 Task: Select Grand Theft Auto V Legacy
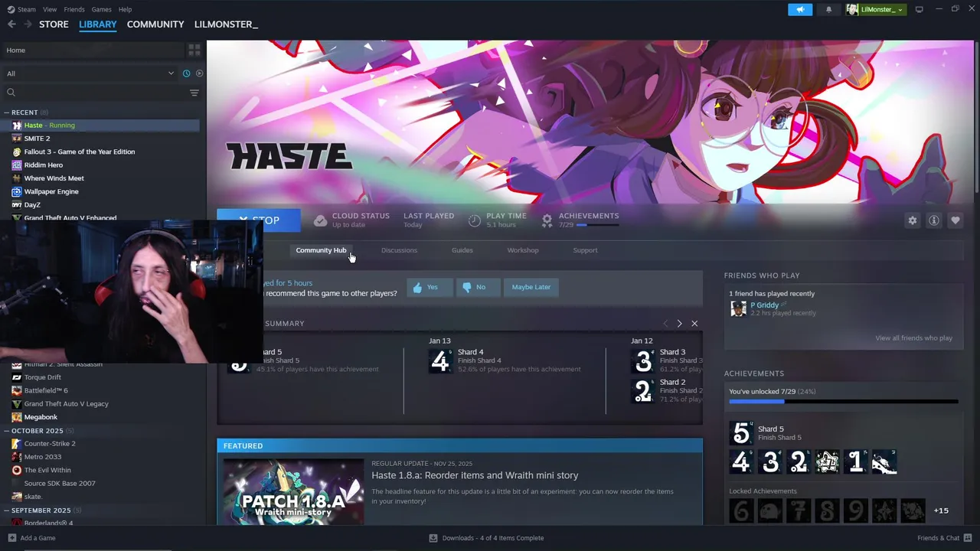[66, 404]
